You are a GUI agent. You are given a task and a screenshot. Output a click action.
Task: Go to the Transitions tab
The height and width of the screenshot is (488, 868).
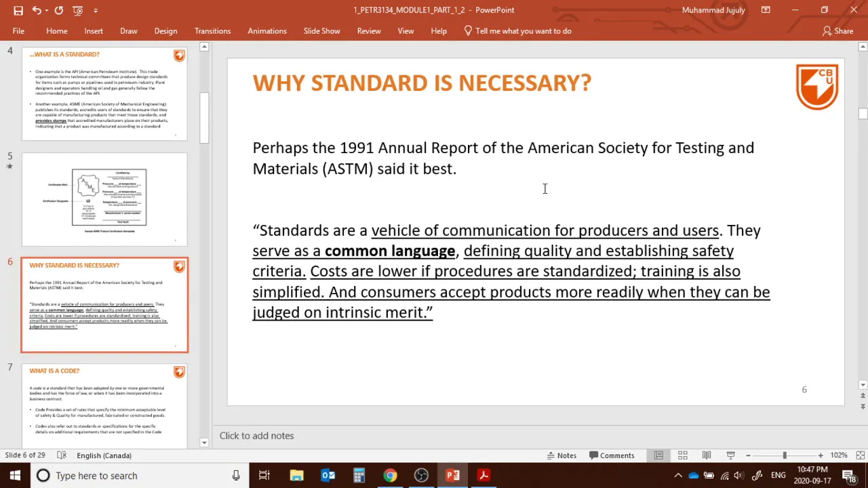click(x=212, y=31)
